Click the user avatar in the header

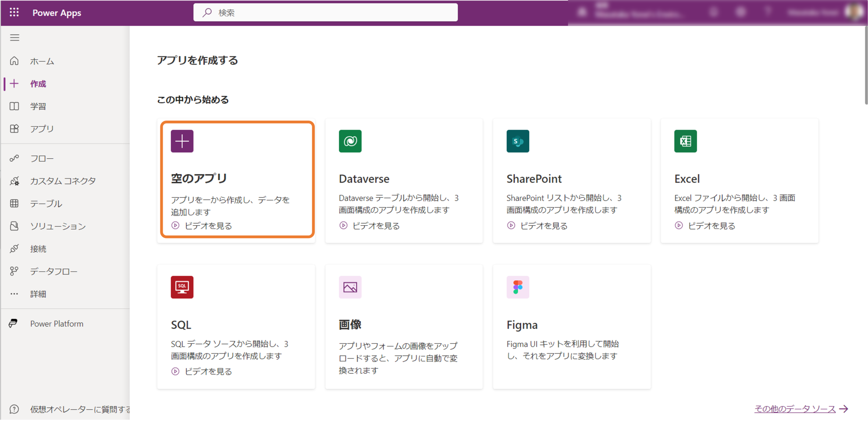[854, 12]
